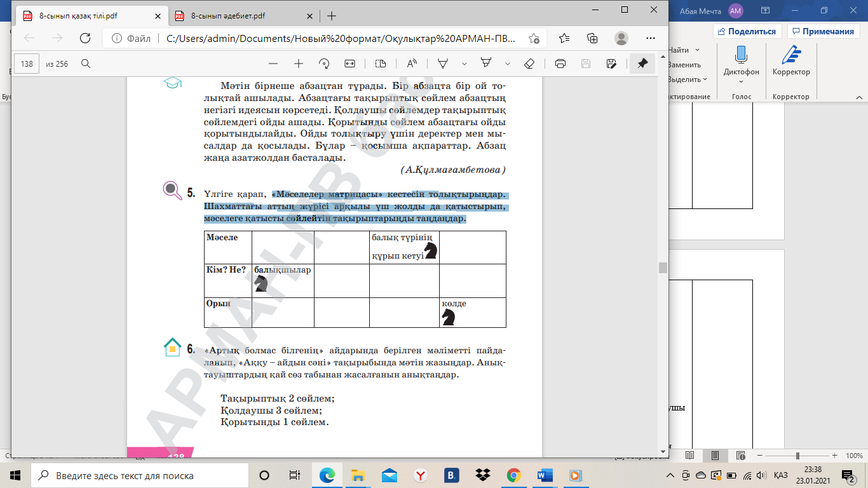Viewport: 868px width, 488px height.
Task: Open Dropbox from taskbar
Action: (482, 475)
